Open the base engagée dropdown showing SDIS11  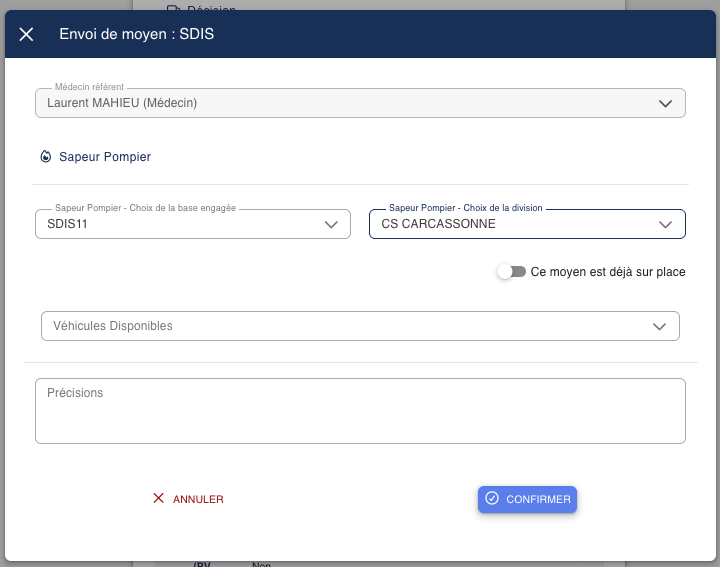point(193,224)
